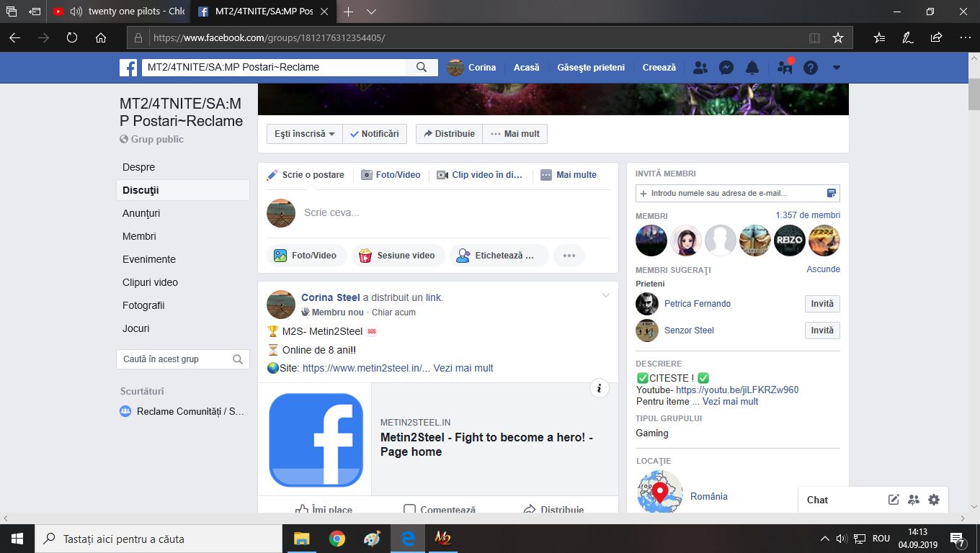This screenshot has width=980, height=553.
Task: Open the metin2steel.in site link in post
Action: [x=366, y=368]
